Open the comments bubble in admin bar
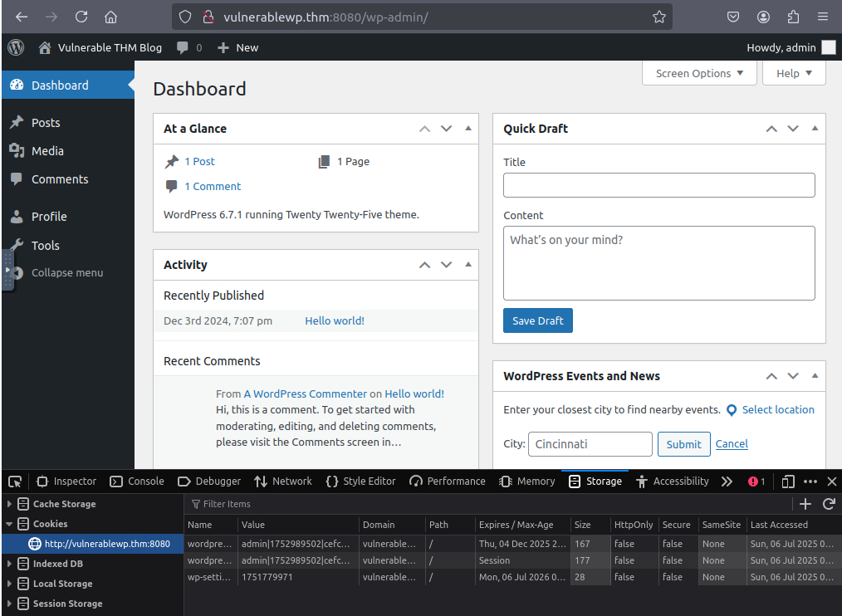 (189, 48)
